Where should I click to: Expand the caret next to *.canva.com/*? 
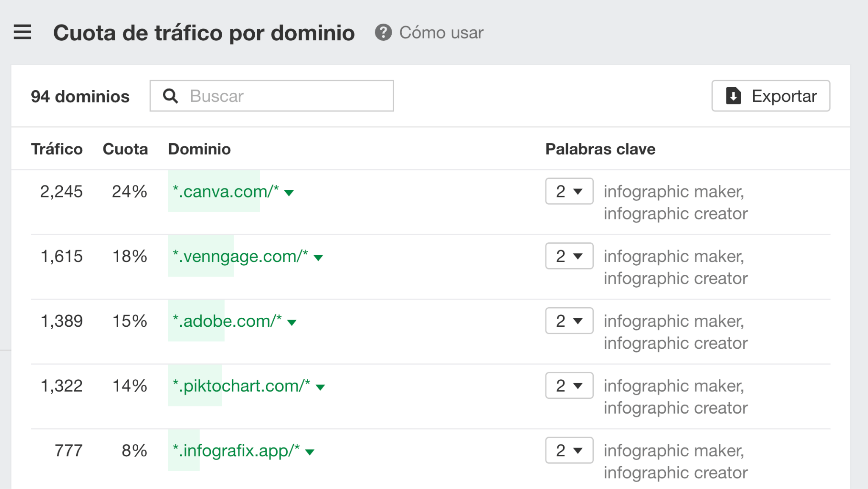coord(289,193)
